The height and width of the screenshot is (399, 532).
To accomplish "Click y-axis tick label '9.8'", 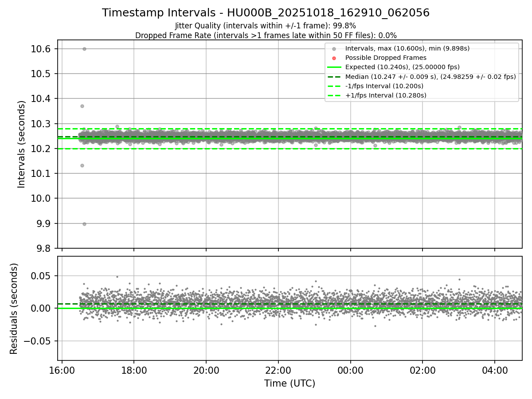I will 44,248.
